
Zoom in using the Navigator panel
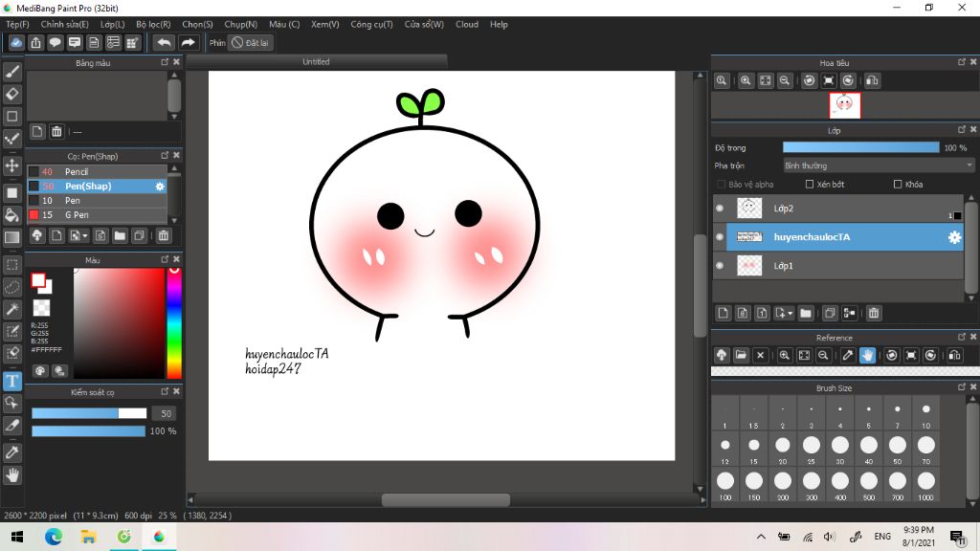[x=746, y=80]
